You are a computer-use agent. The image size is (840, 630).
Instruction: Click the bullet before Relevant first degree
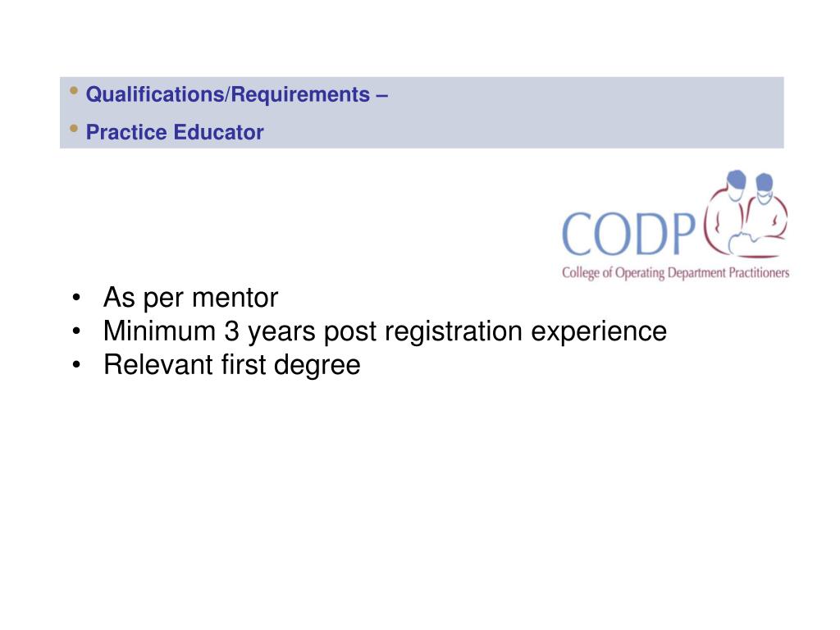click(x=76, y=365)
